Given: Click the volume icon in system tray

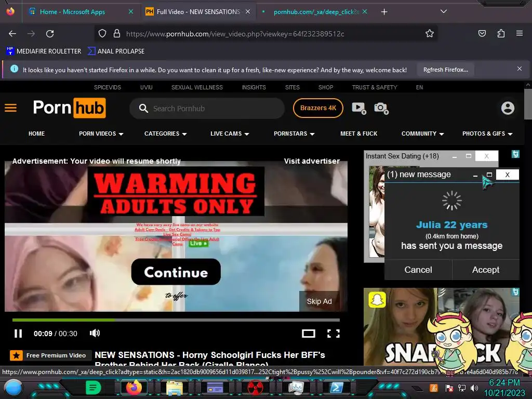Looking at the screenshot, I should tap(474, 388).
